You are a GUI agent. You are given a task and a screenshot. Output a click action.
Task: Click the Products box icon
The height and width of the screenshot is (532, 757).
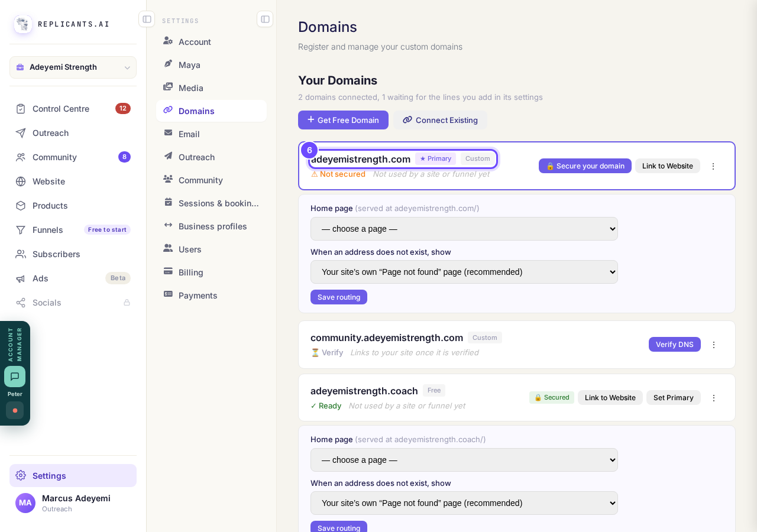pyautogui.click(x=21, y=206)
